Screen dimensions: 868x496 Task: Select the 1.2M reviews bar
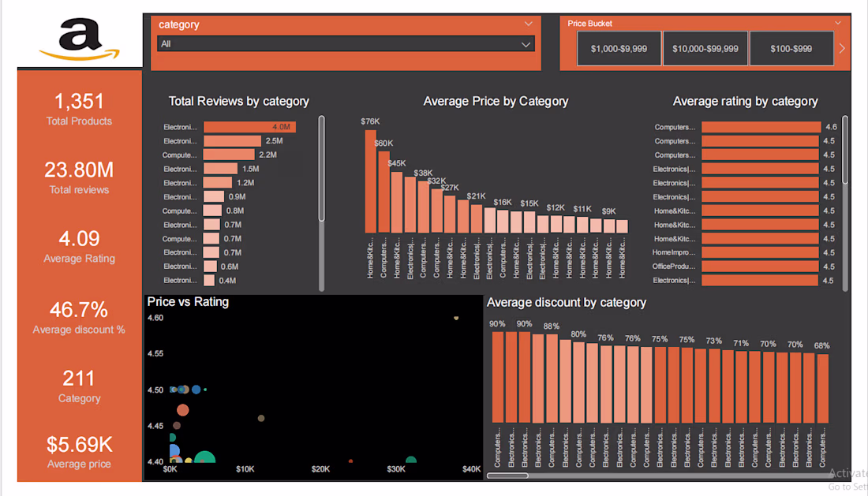click(218, 182)
